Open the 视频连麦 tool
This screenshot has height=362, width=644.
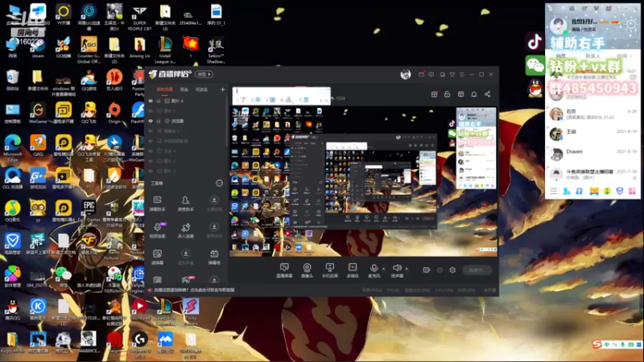click(157, 230)
